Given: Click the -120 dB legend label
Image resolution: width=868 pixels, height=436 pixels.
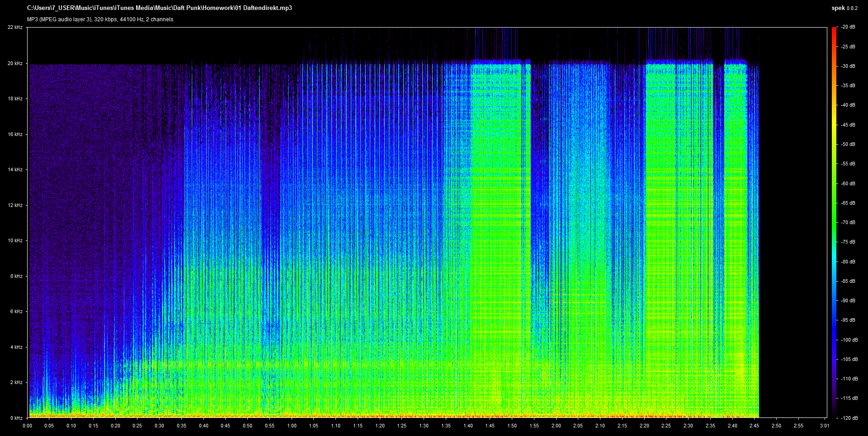Looking at the screenshot, I should (849, 418).
